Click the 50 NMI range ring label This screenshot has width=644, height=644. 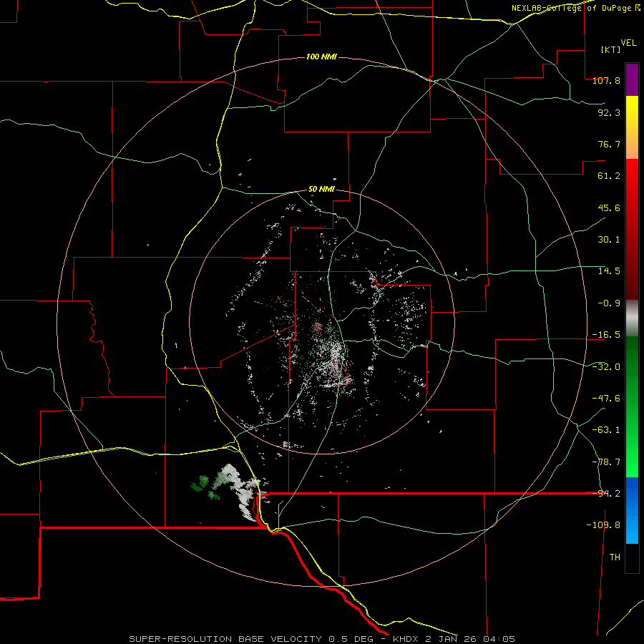pyautogui.click(x=321, y=190)
